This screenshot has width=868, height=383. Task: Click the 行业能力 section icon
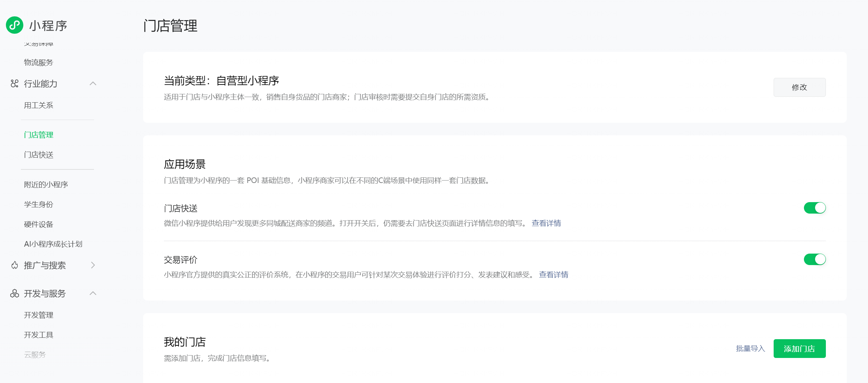coord(14,83)
